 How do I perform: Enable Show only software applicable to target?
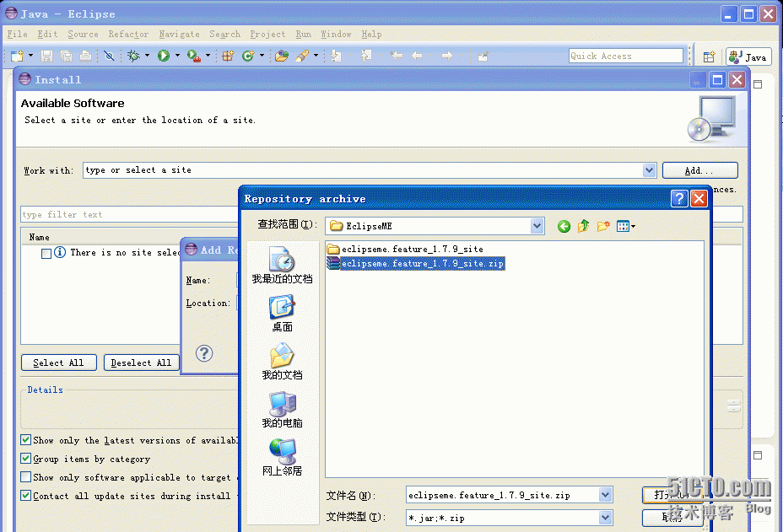(26, 476)
